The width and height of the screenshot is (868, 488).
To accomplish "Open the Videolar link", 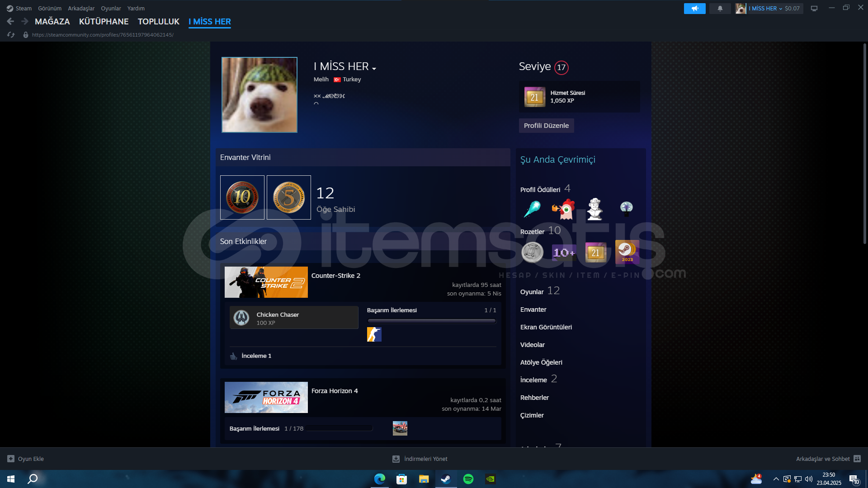I will pos(533,345).
